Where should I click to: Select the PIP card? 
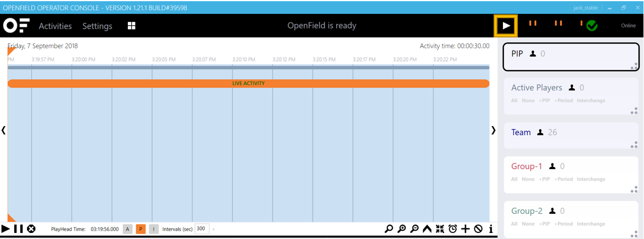(x=571, y=57)
